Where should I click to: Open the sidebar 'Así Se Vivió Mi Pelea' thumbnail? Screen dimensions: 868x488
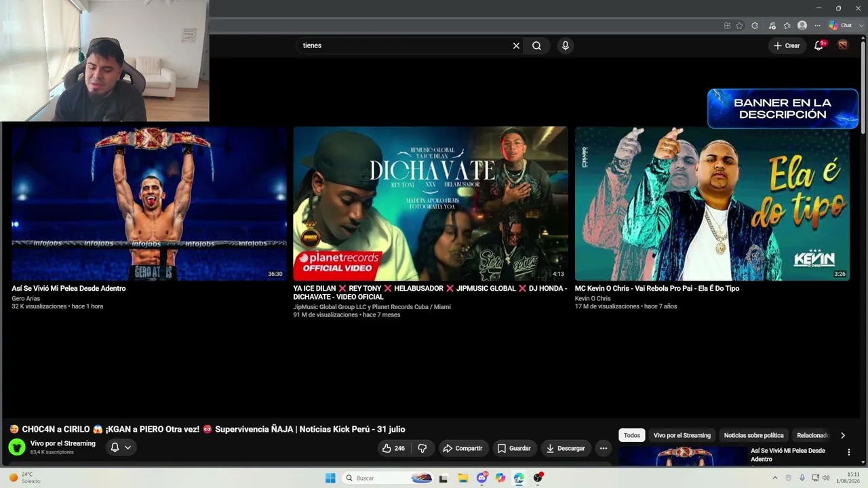coord(682,456)
